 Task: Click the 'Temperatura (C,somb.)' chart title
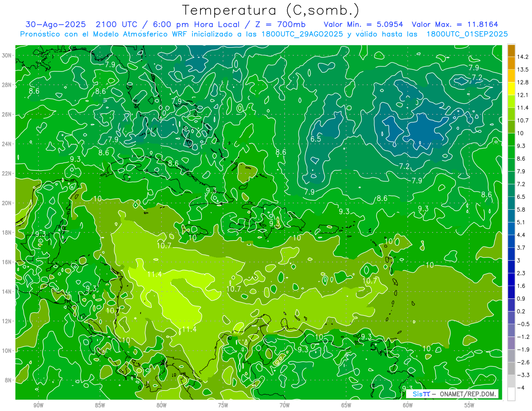[x=271, y=10]
